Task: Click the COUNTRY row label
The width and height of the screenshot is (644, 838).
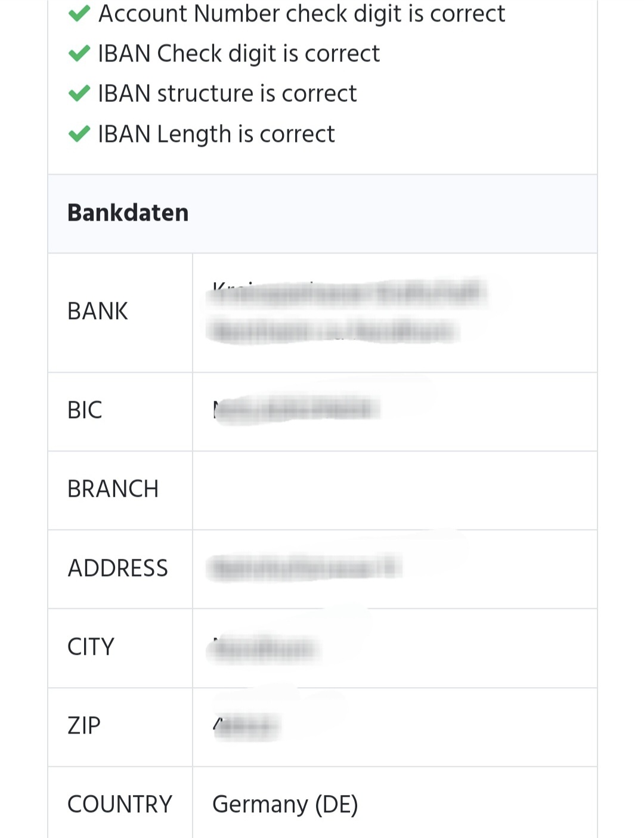Action: click(120, 805)
